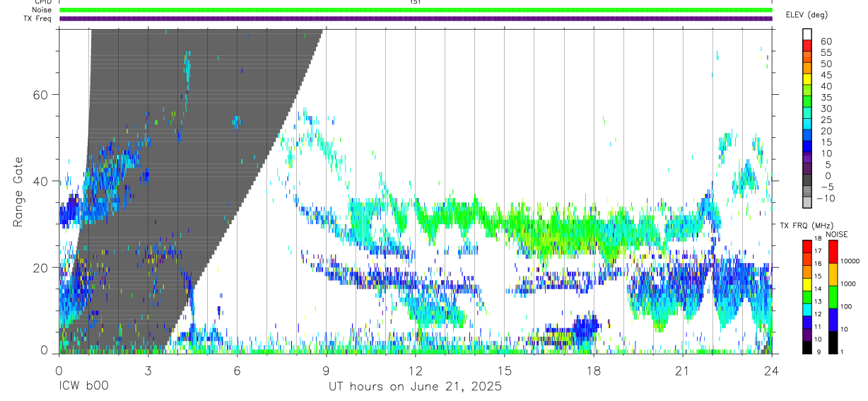Click the x-axis tick label '12'
Screen dimensions: 868x401
415,371
